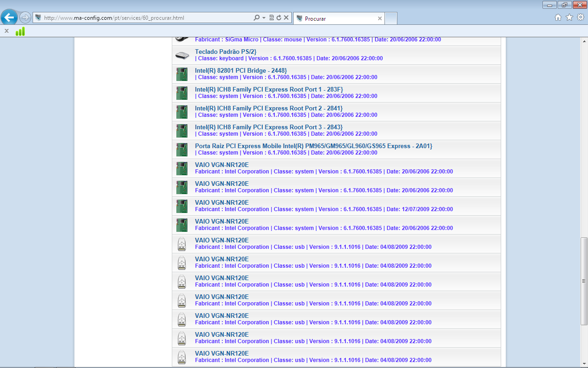Click the board icon for Root Port 3 - 2843
Screen dimensions: 588x368
point(182,131)
